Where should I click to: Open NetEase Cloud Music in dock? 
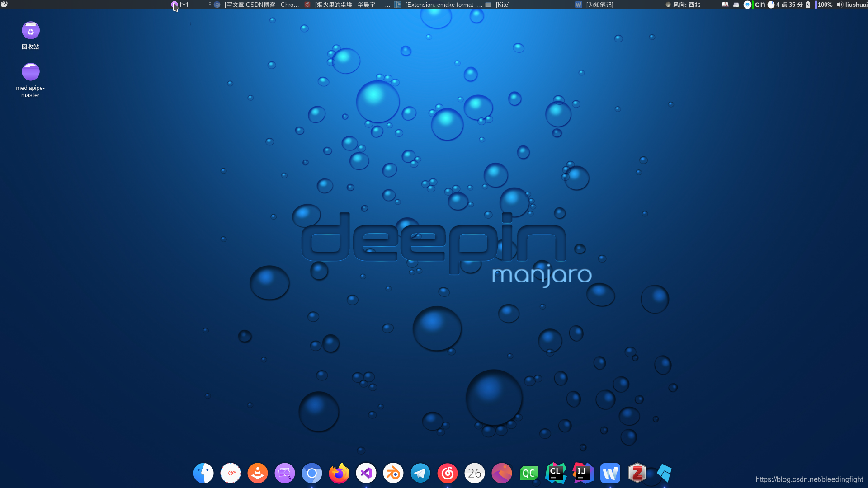pos(448,473)
